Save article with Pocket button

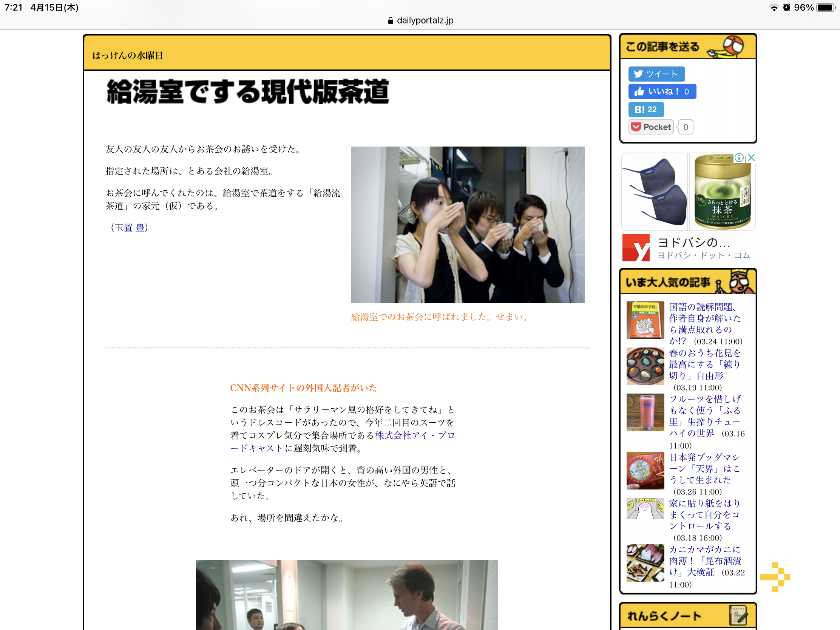651,127
